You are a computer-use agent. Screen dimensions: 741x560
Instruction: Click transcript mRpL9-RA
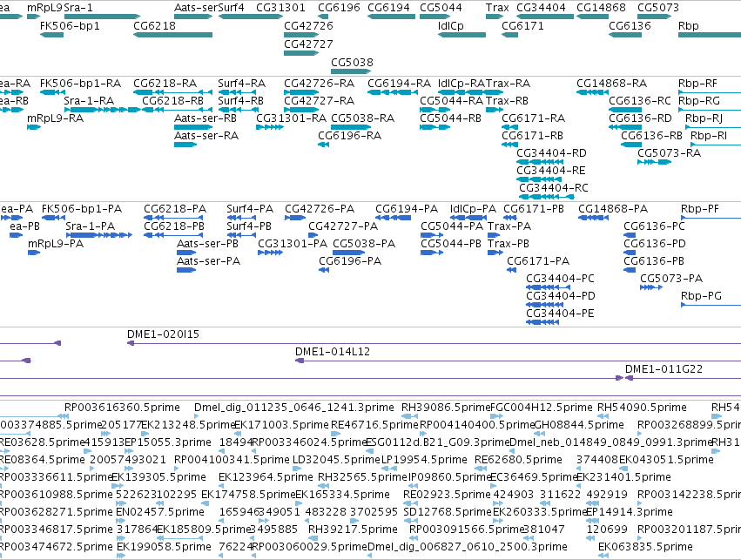pyautogui.click(x=55, y=118)
